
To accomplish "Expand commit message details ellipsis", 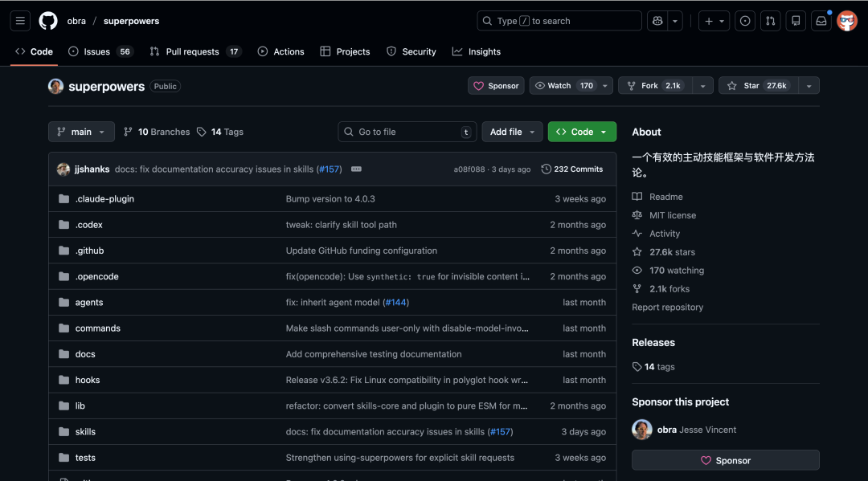I will [357, 169].
